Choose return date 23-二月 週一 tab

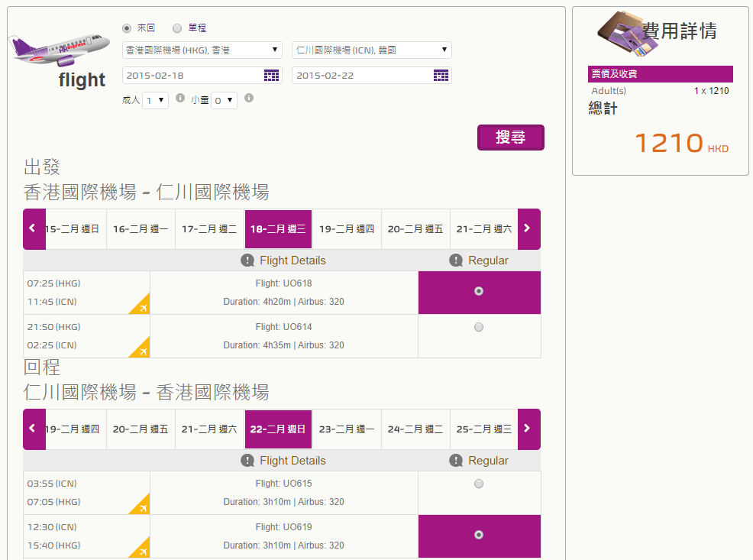347,429
